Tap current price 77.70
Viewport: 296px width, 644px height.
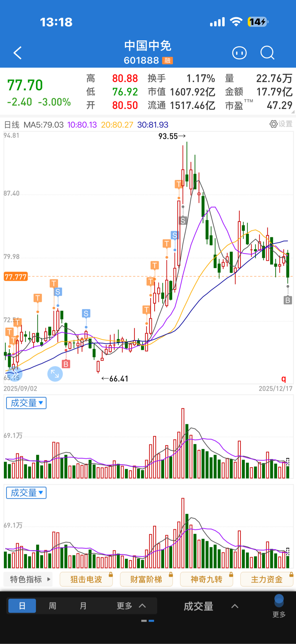pos(25,85)
